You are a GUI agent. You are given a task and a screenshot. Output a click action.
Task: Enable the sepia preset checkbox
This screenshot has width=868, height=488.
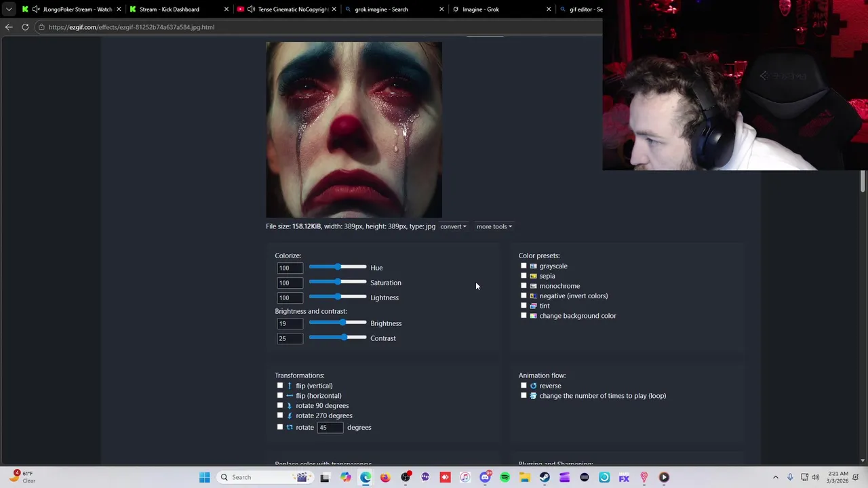[x=524, y=276]
